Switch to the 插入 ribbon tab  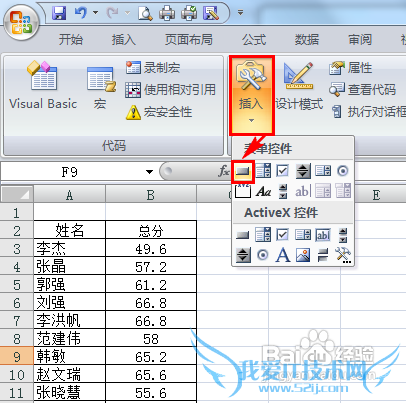124,40
